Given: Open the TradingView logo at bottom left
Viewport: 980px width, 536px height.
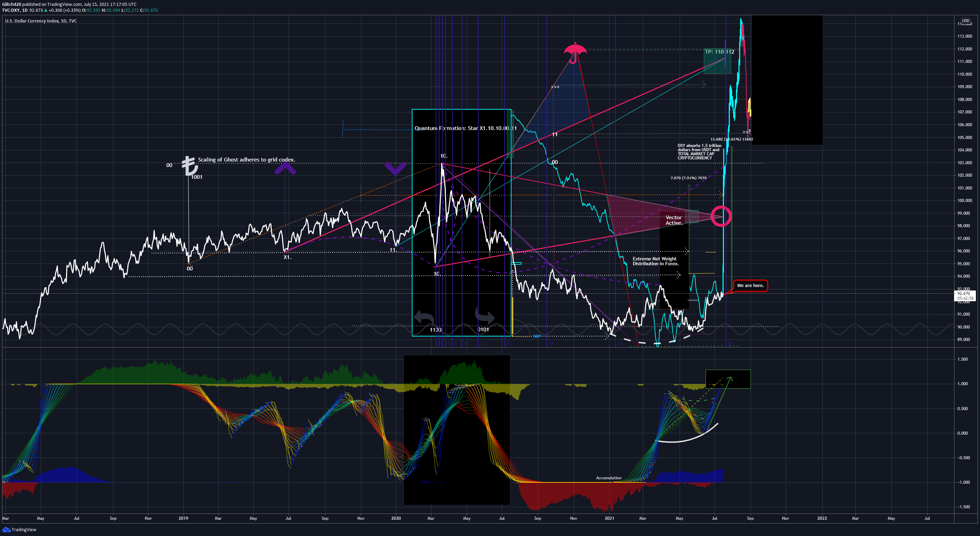Looking at the screenshot, I should pyautogui.click(x=19, y=529).
